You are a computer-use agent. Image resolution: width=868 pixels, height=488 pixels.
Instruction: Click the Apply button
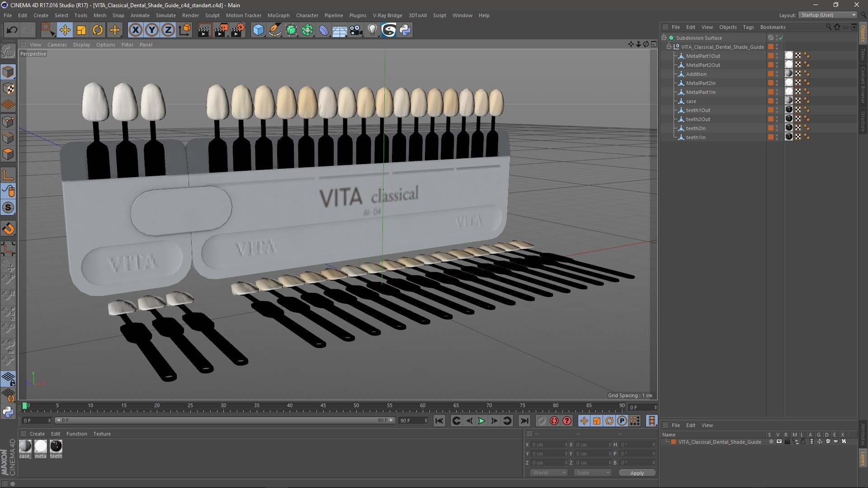(x=637, y=473)
